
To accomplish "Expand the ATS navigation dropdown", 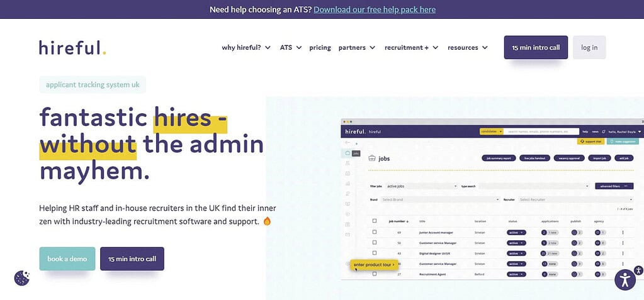I will pyautogui.click(x=291, y=48).
